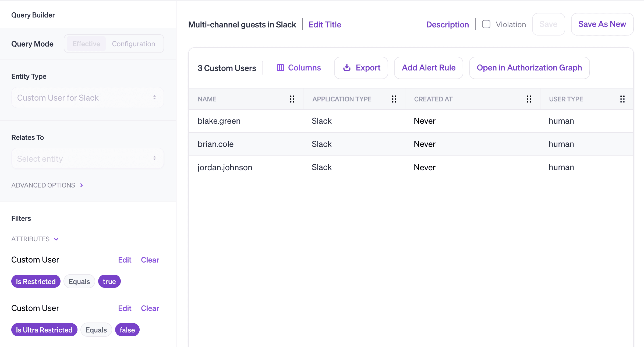Click Add Alert Rule icon

click(x=428, y=68)
